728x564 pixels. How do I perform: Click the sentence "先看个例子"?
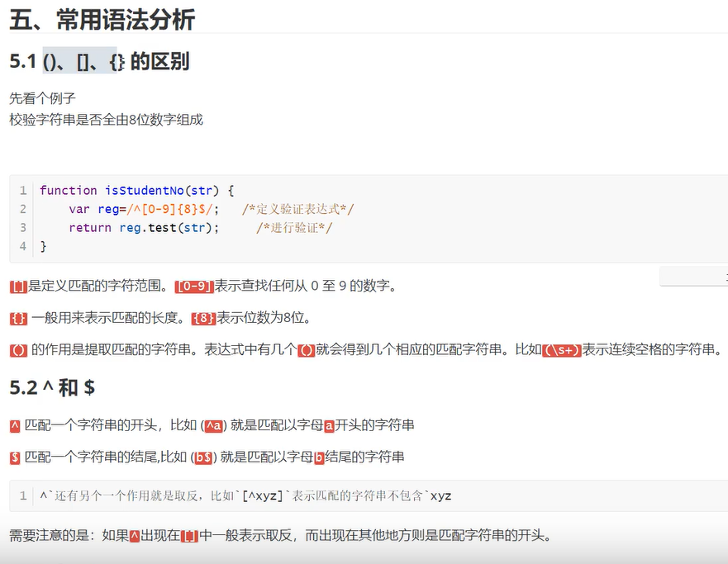[x=42, y=98]
